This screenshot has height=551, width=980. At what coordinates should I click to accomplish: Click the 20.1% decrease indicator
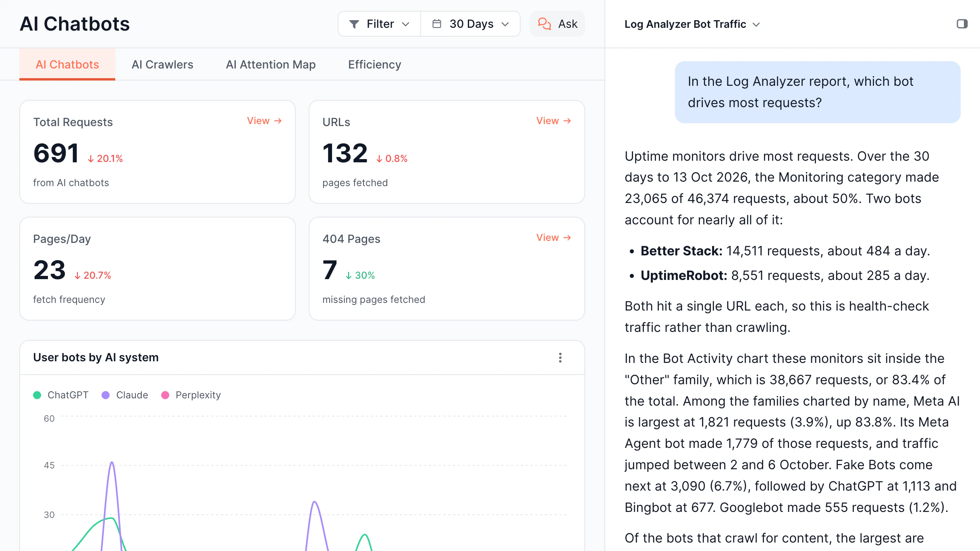105,159
